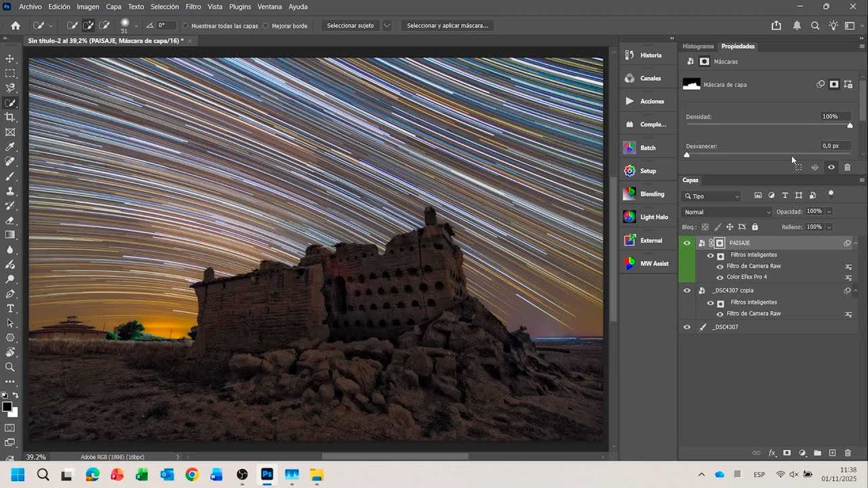Open the Filtro menu
The image size is (868, 488).
click(193, 6)
